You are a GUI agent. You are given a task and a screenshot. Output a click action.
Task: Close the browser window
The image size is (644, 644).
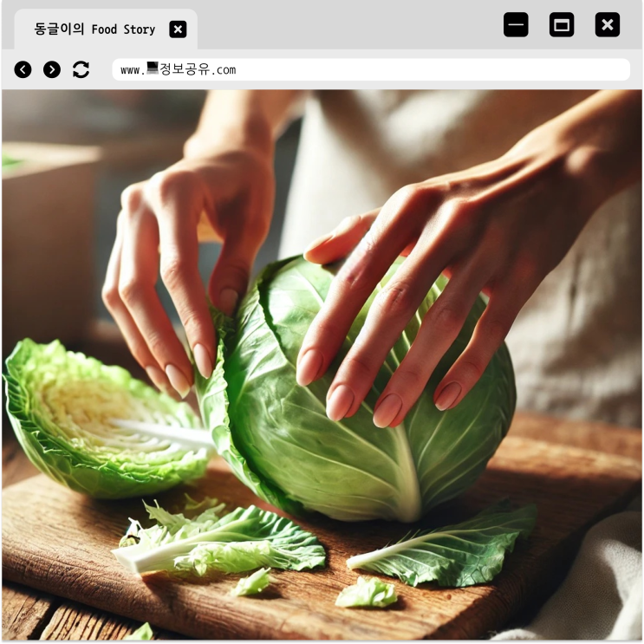[608, 24]
